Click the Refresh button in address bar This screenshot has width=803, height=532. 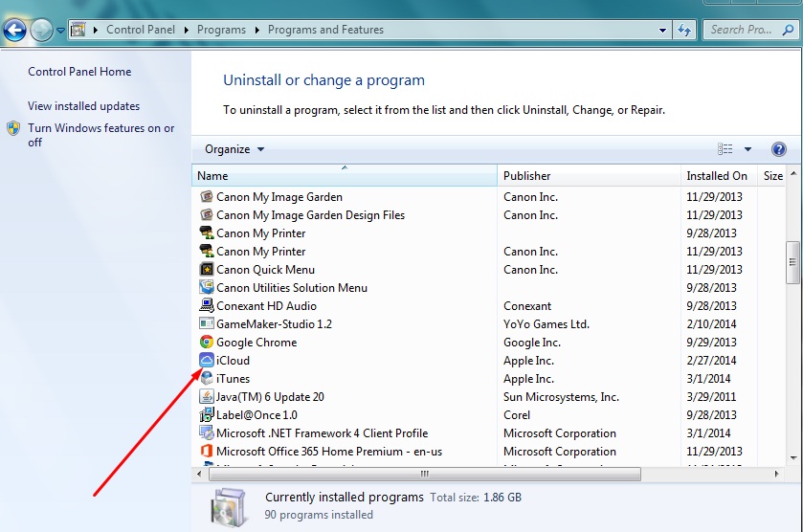pos(684,31)
